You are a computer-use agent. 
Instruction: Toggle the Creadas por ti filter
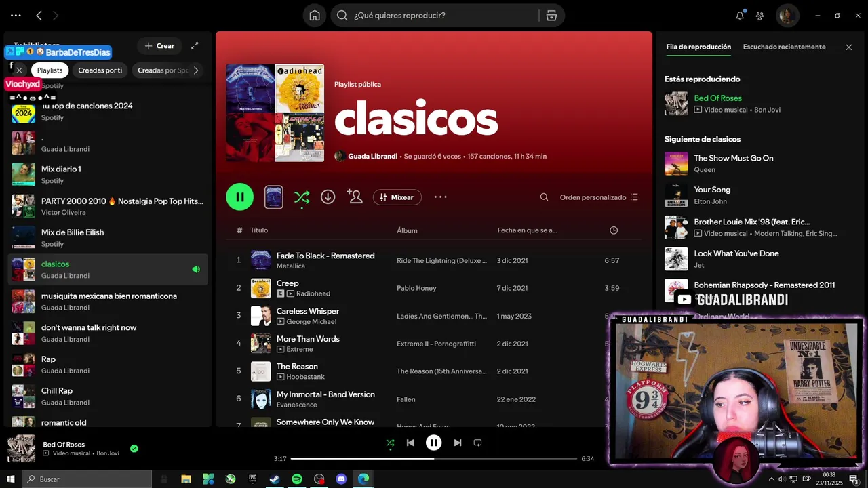tap(100, 70)
